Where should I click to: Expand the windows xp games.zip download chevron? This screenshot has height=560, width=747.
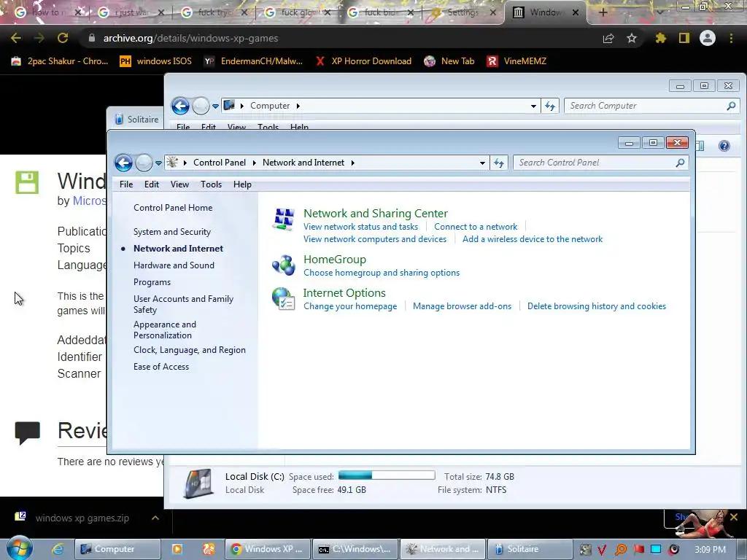(x=155, y=518)
